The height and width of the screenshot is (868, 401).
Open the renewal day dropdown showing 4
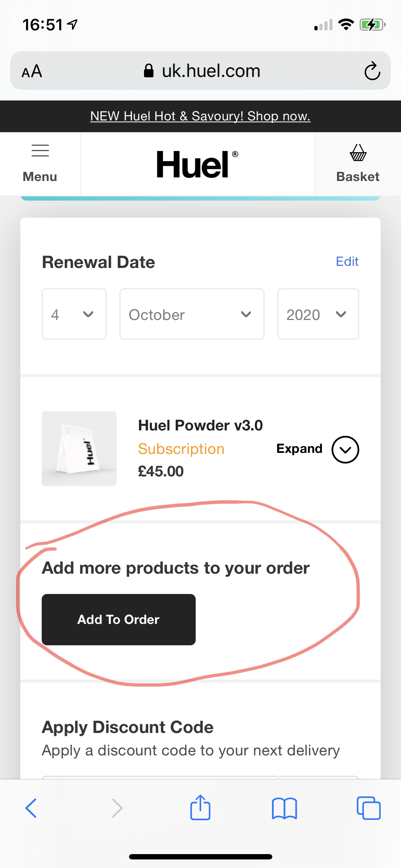(x=74, y=314)
